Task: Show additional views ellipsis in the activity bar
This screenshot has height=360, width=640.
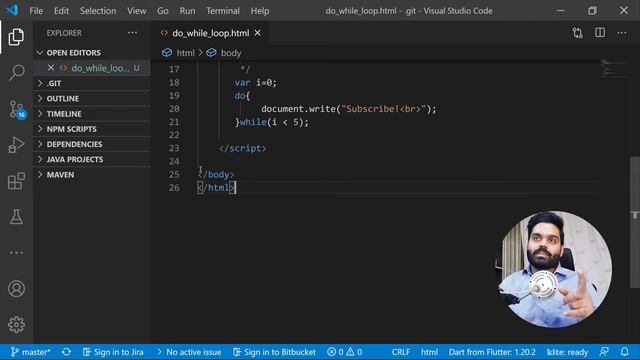Action: 16,253
